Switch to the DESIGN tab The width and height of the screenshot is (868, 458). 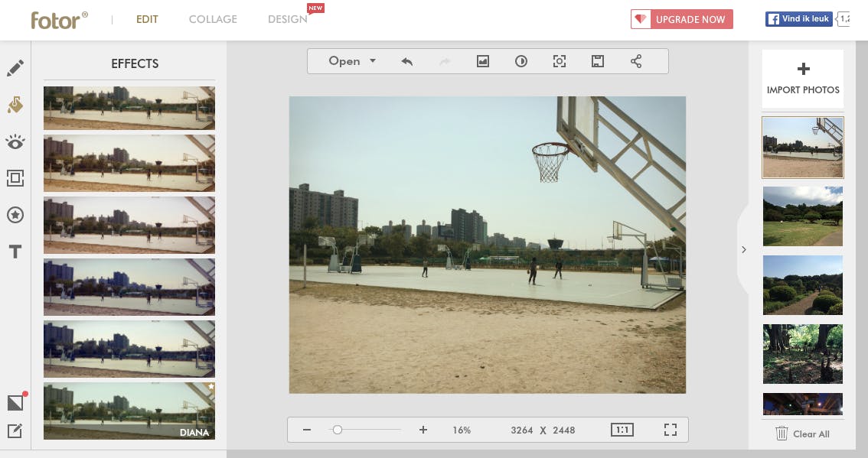287,19
